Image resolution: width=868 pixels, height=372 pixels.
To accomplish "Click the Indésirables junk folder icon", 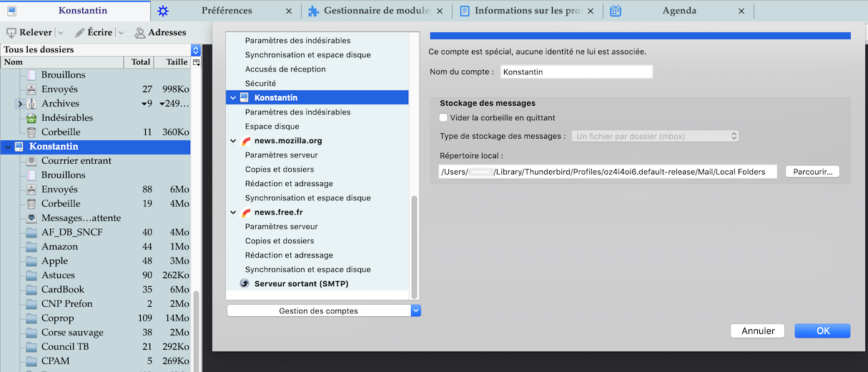I will [x=31, y=118].
